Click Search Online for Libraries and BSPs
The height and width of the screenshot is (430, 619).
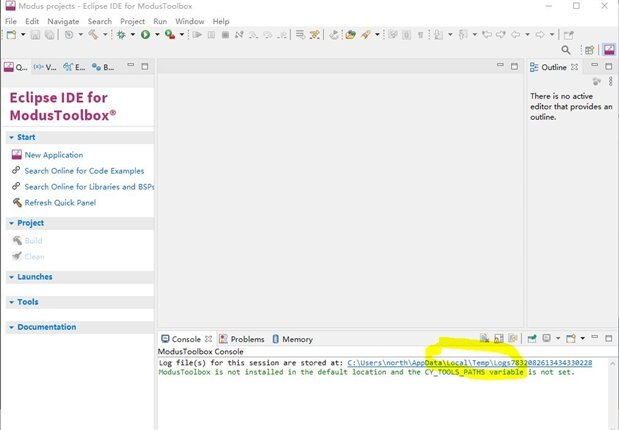pos(89,187)
